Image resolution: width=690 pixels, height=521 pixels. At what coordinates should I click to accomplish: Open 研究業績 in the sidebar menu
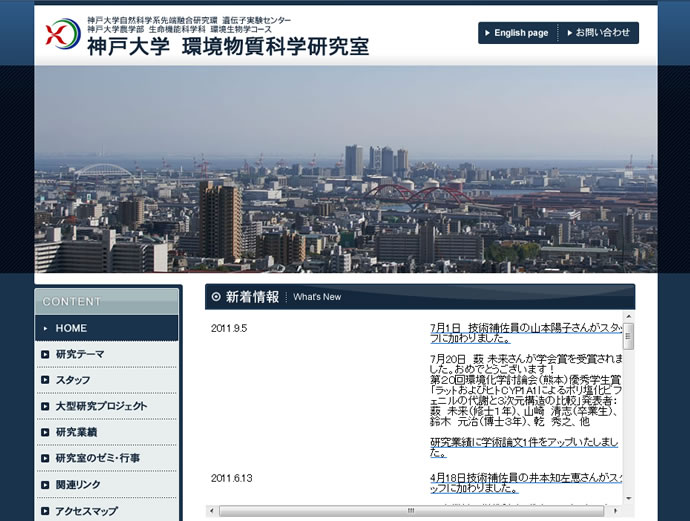coord(106,432)
